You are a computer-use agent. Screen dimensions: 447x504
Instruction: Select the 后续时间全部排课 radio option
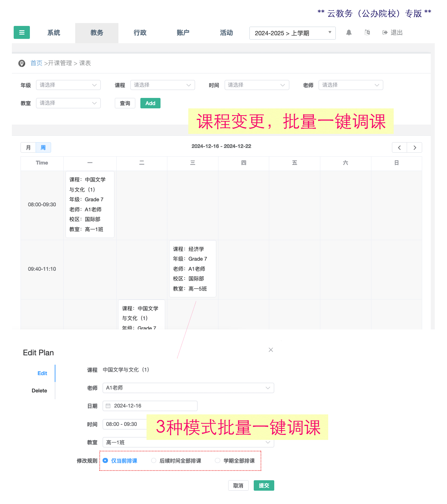coord(176,461)
